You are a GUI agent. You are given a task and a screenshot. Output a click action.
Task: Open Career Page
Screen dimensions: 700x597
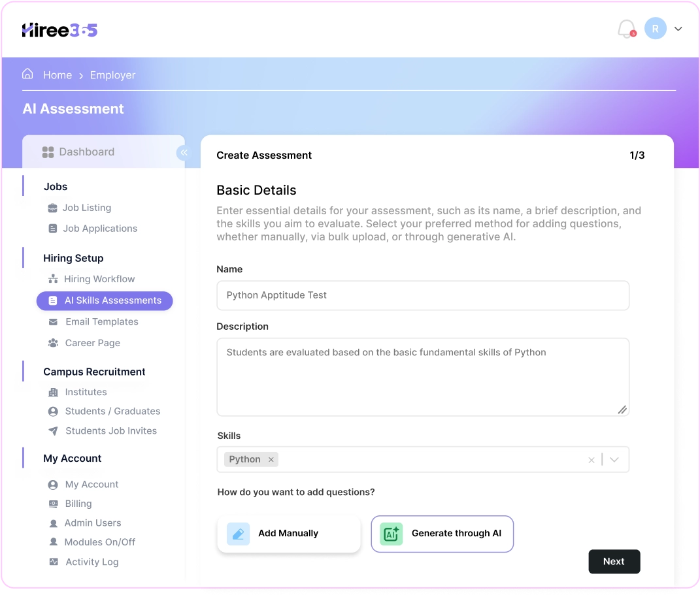coord(92,343)
